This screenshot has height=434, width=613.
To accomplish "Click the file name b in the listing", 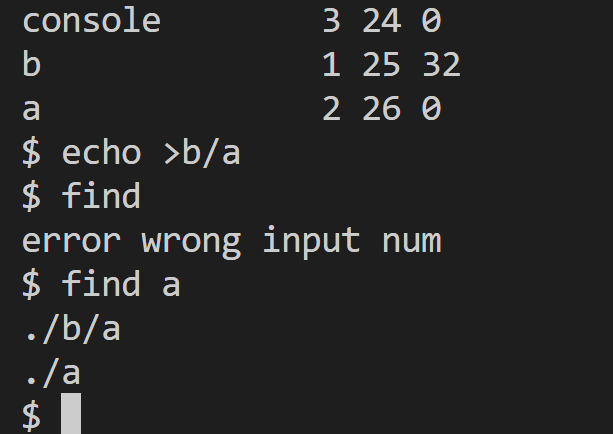I will click(x=32, y=63).
